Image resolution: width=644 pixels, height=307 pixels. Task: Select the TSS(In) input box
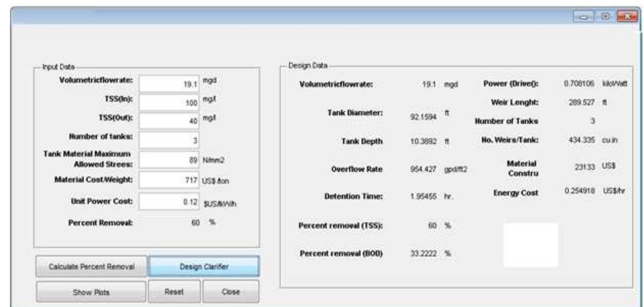(x=169, y=103)
